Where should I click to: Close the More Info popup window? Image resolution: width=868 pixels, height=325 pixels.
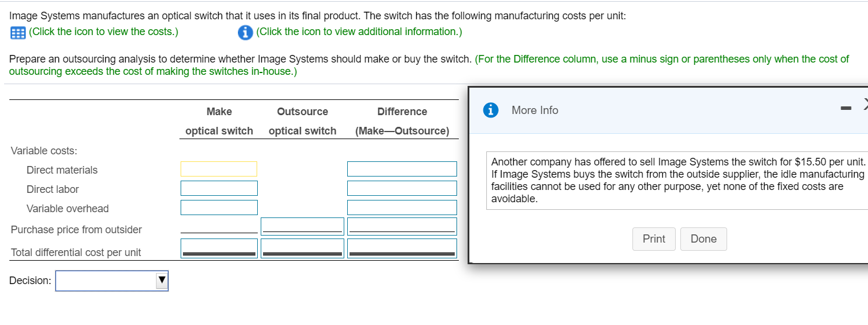pos(864,106)
